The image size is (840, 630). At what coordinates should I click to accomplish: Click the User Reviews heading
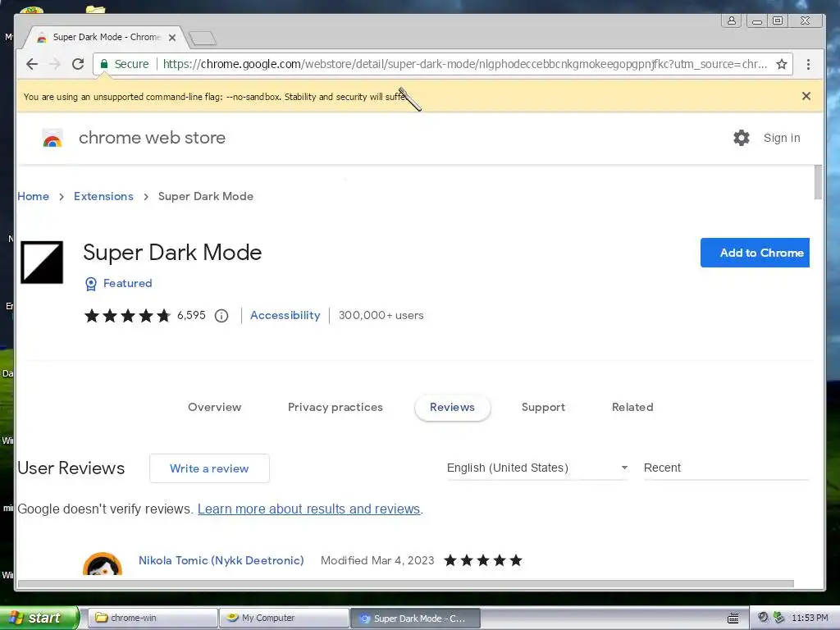tap(71, 468)
